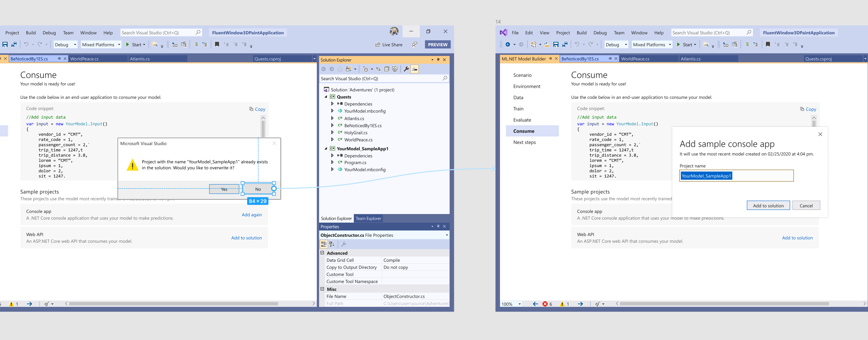Pin the Solution Explorer panel
Image resolution: width=868 pixels, height=340 pixels.
click(438, 60)
